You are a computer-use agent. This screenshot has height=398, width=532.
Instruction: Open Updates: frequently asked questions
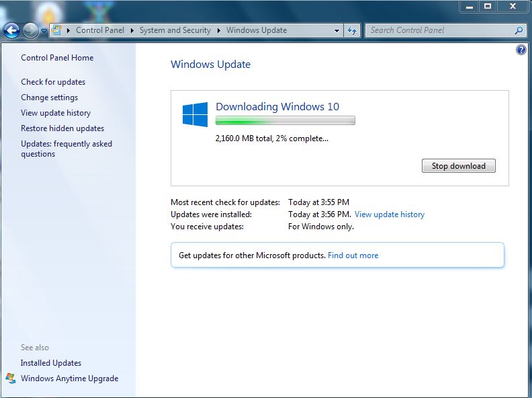coord(66,149)
